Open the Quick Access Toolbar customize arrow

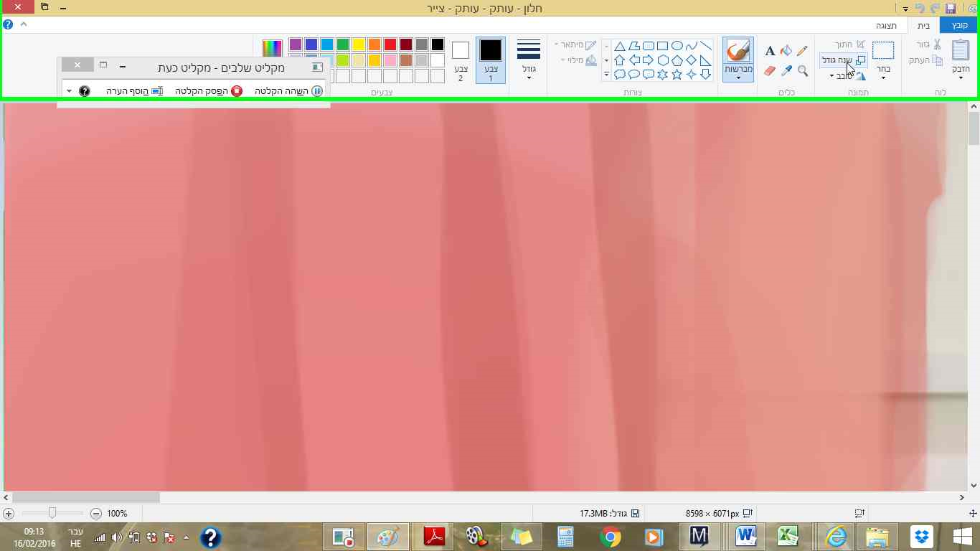pos(906,9)
